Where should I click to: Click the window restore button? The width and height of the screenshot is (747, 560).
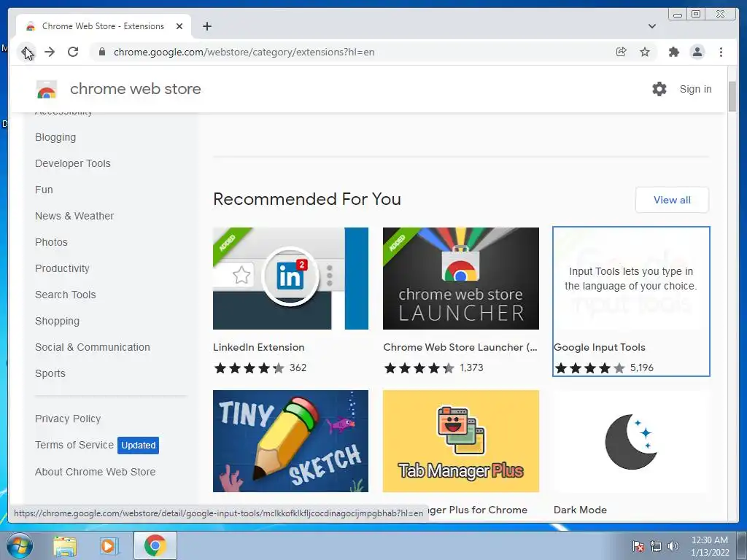click(x=696, y=15)
